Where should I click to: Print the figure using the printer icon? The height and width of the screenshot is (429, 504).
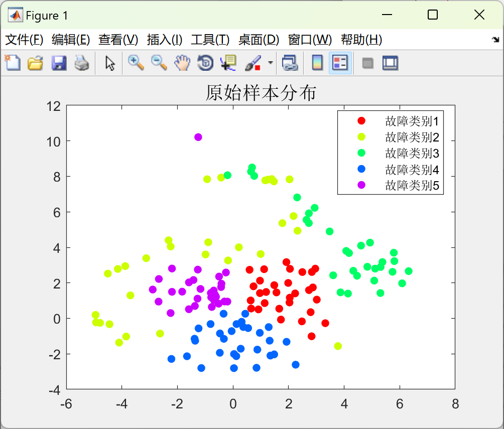(x=82, y=63)
